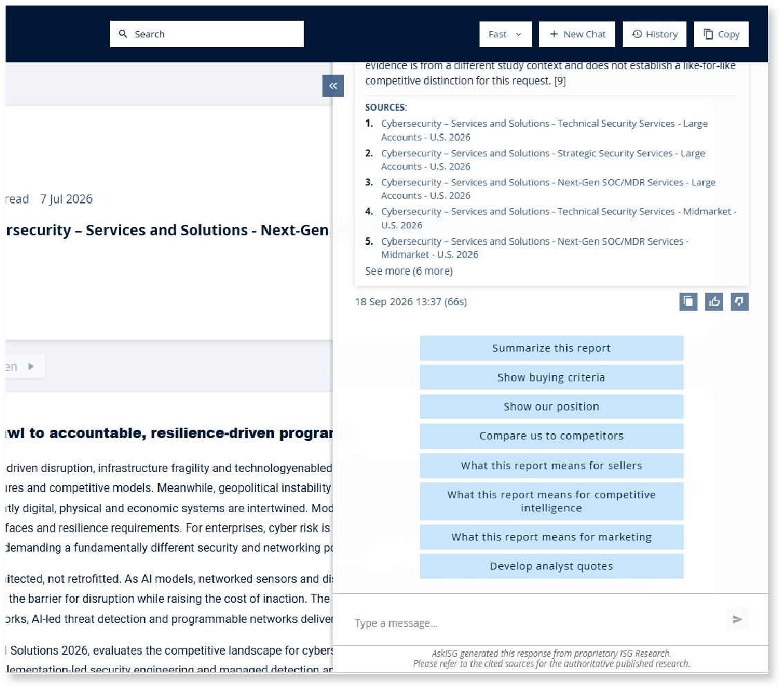
Task: Copy the conversation with Copy button
Action: point(721,34)
